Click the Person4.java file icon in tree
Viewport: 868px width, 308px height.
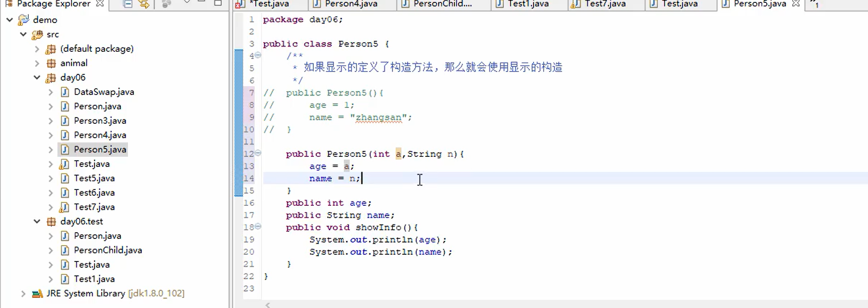[x=65, y=135]
